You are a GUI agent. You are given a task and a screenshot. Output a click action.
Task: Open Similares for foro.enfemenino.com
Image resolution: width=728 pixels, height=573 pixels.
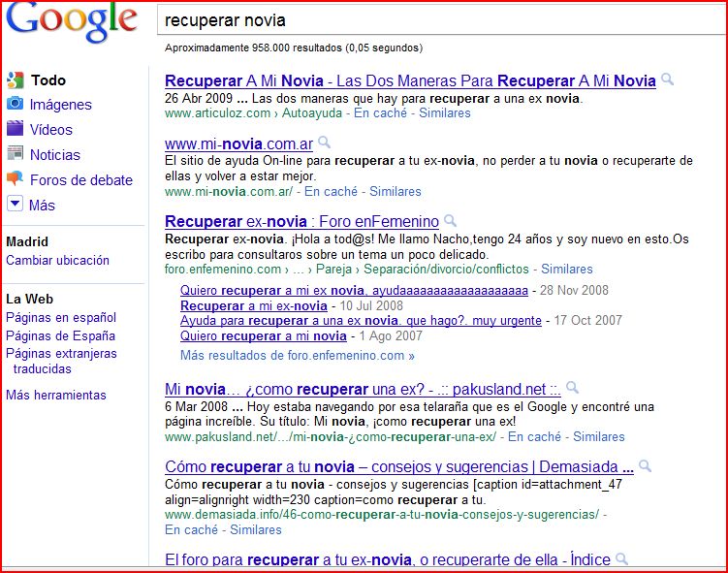tap(567, 269)
